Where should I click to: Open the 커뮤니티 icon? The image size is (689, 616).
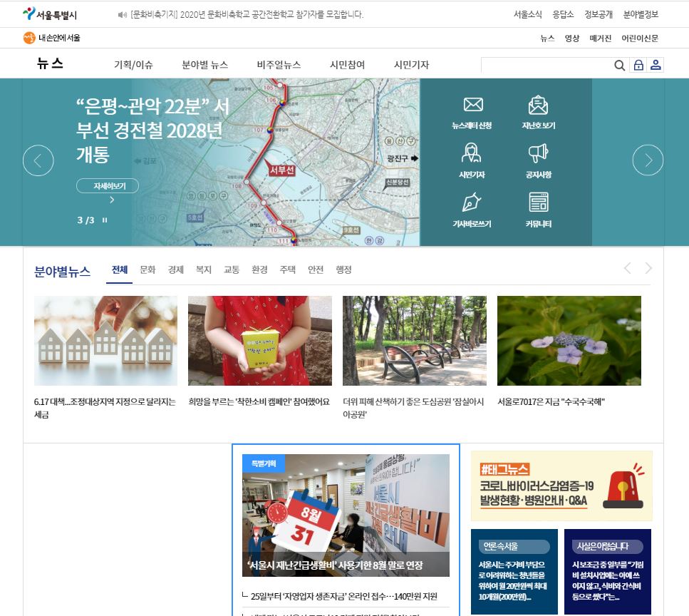click(538, 202)
